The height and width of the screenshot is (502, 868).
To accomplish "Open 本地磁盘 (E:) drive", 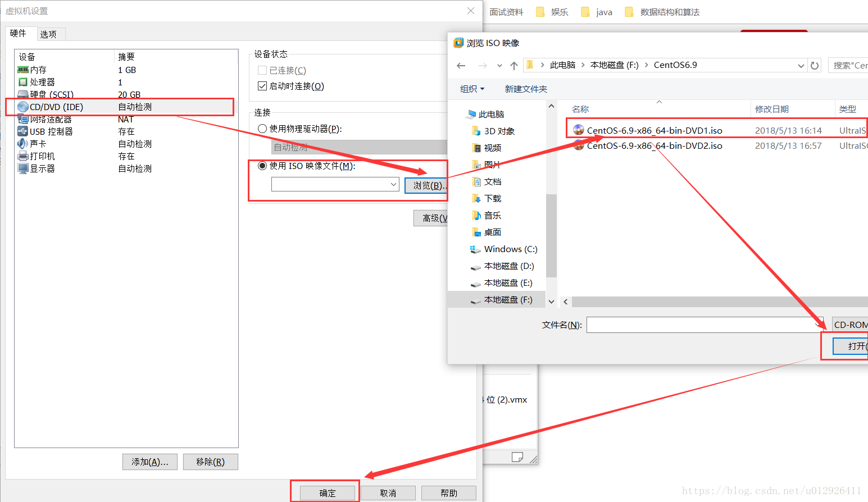I will 501,282.
